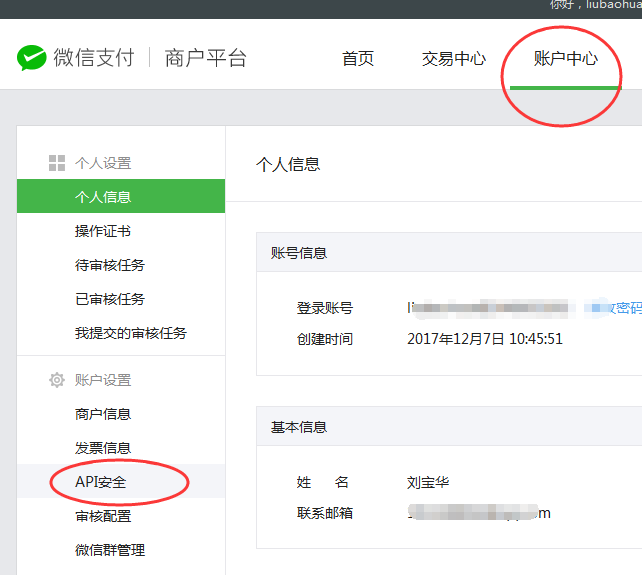Open 商户信息 under account settings
Screen dimensions: 642x575
click(103, 414)
